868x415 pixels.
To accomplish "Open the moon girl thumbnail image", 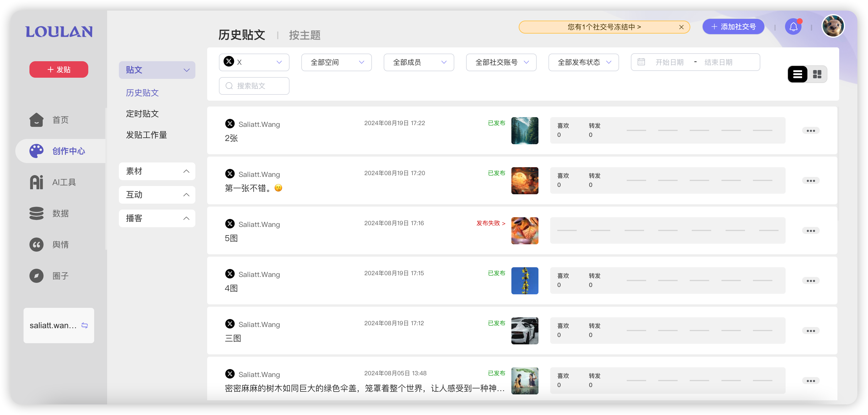I will pyautogui.click(x=525, y=181).
